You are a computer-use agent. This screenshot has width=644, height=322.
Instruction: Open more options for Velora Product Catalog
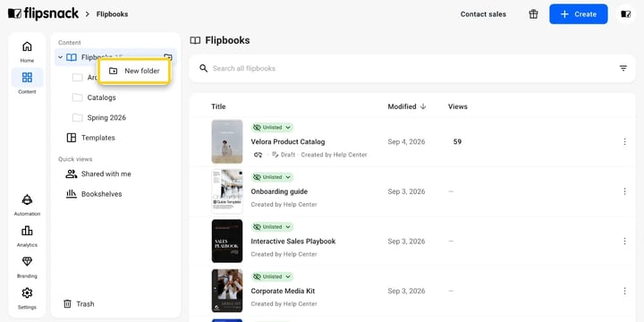(x=624, y=141)
